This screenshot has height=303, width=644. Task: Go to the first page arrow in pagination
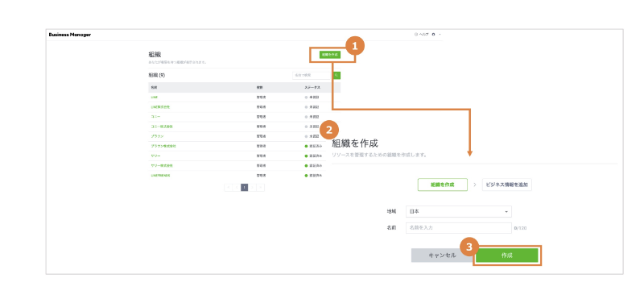(x=228, y=188)
